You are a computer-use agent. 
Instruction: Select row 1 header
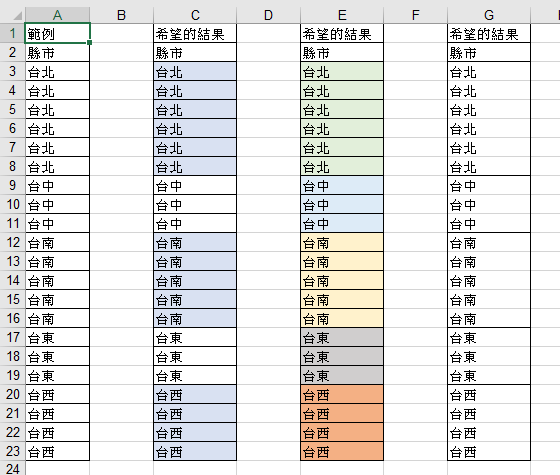tap(12, 33)
